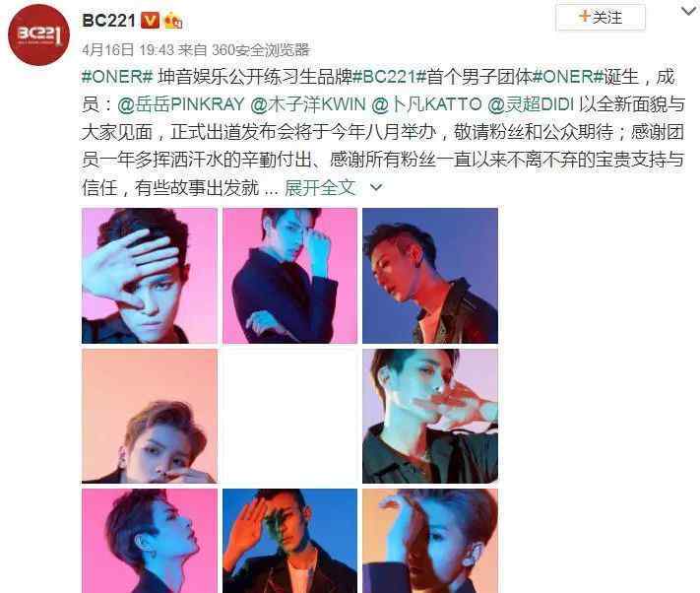Viewport: 700px width, 593px height.
Task: Open the bottom-center blue background photo
Action: coord(289,541)
